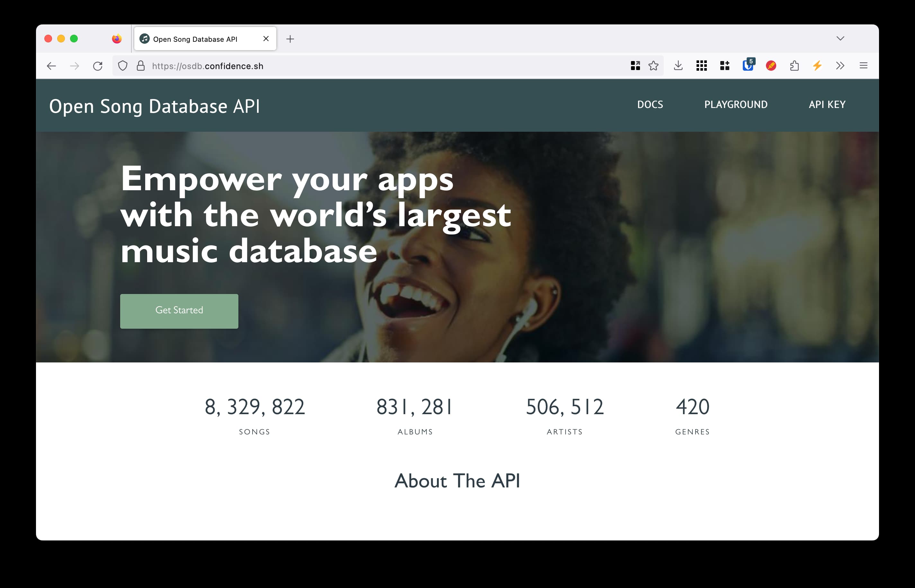Open the list all tabs dropdown
Viewport: 915px width, 588px height.
[840, 38]
